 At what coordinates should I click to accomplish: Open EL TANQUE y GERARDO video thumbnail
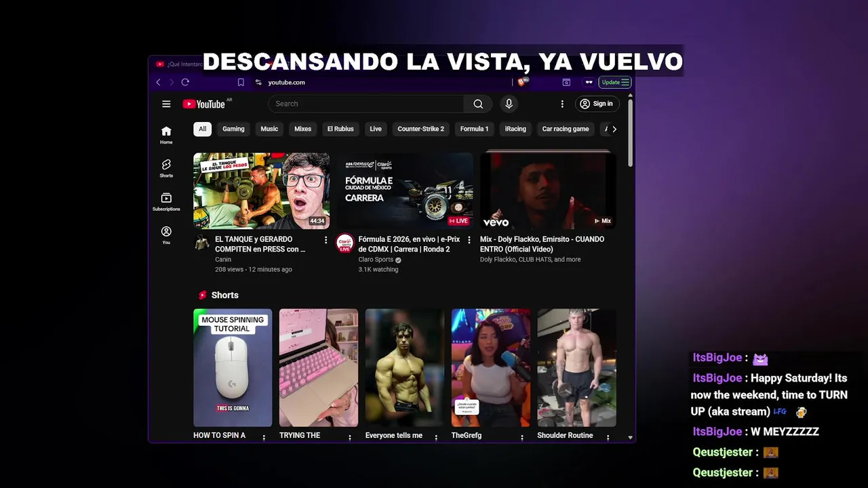pos(261,190)
